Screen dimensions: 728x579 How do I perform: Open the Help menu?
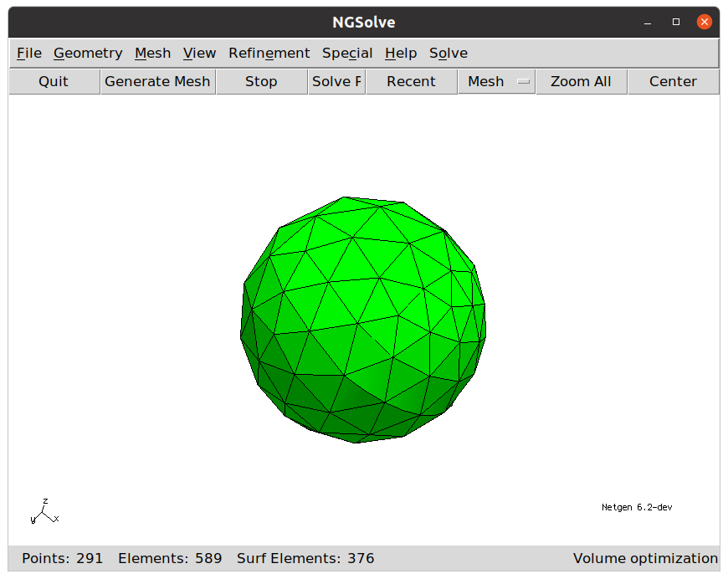click(x=401, y=54)
